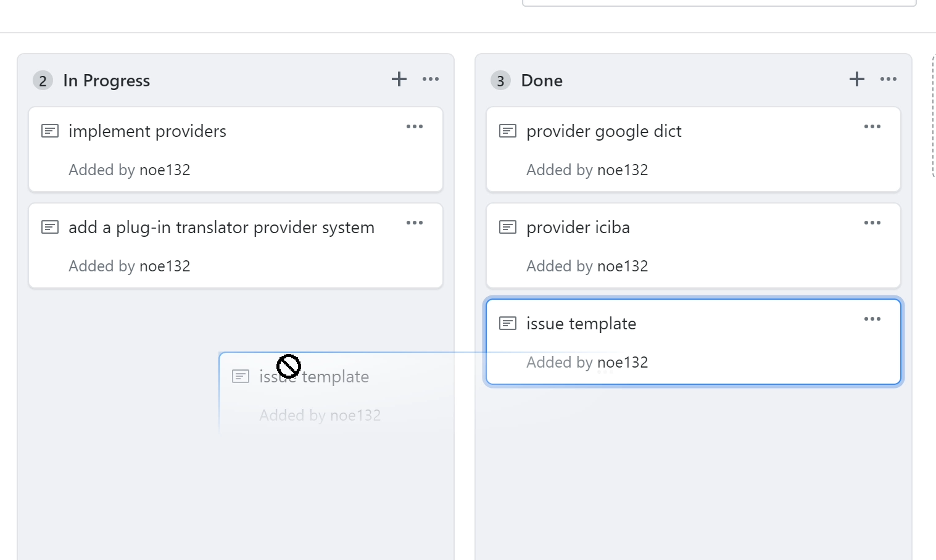Open menu for issue template card in Done
The width and height of the screenshot is (936, 560).
pyautogui.click(x=872, y=319)
